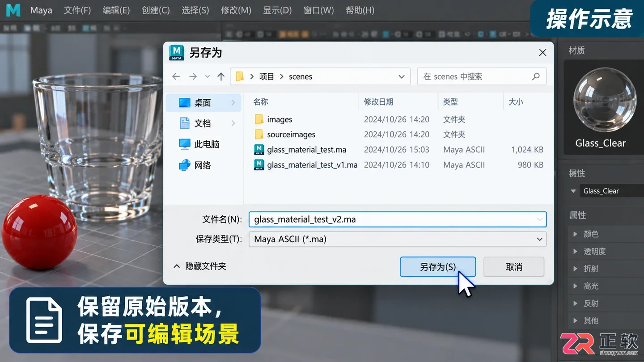Click the 另存为(S) save button
644x362 pixels.
pyautogui.click(x=438, y=267)
